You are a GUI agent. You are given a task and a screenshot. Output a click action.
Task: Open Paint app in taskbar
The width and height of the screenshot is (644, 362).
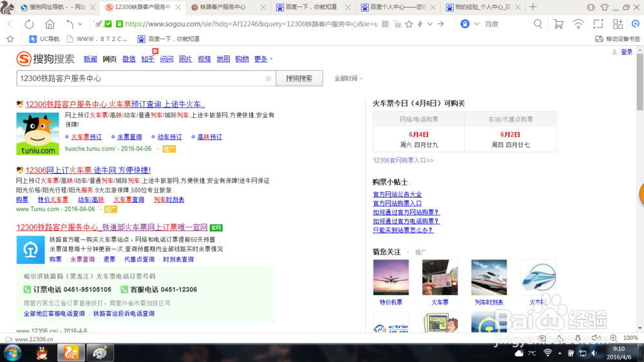[x=100, y=353]
